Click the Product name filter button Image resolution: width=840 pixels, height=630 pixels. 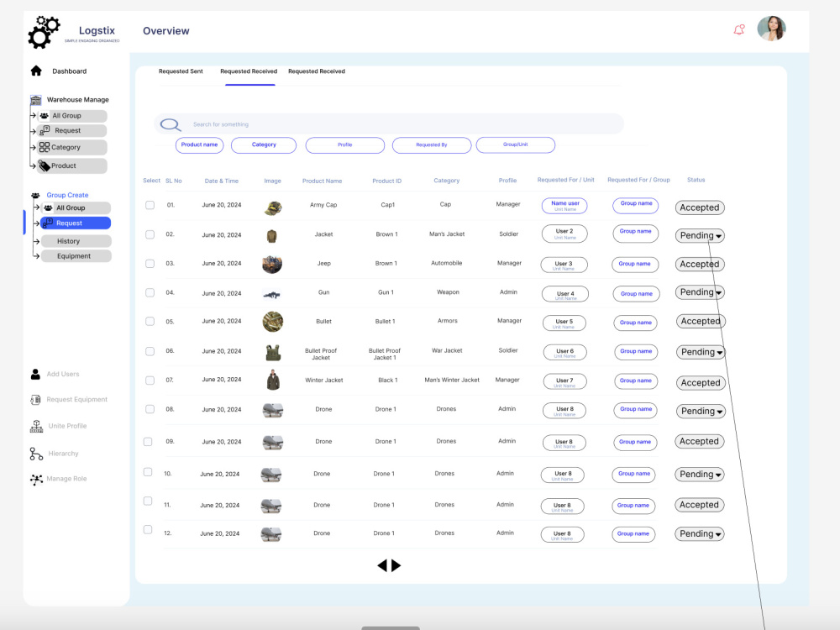(x=199, y=145)
